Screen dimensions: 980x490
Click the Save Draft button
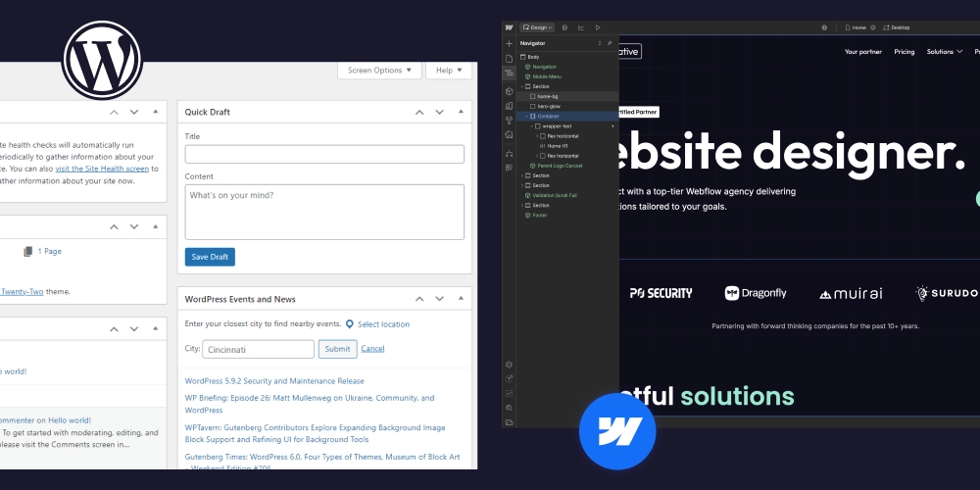click(210, 257)
